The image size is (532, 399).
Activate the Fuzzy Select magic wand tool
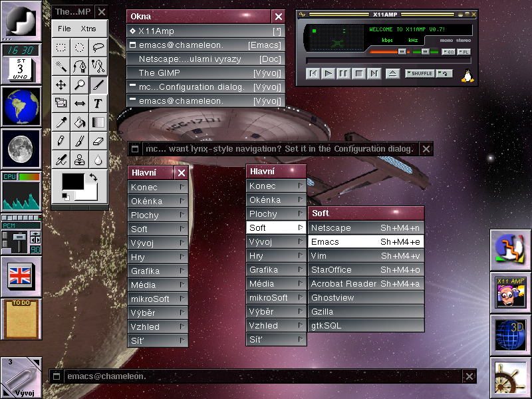point(61,66)
